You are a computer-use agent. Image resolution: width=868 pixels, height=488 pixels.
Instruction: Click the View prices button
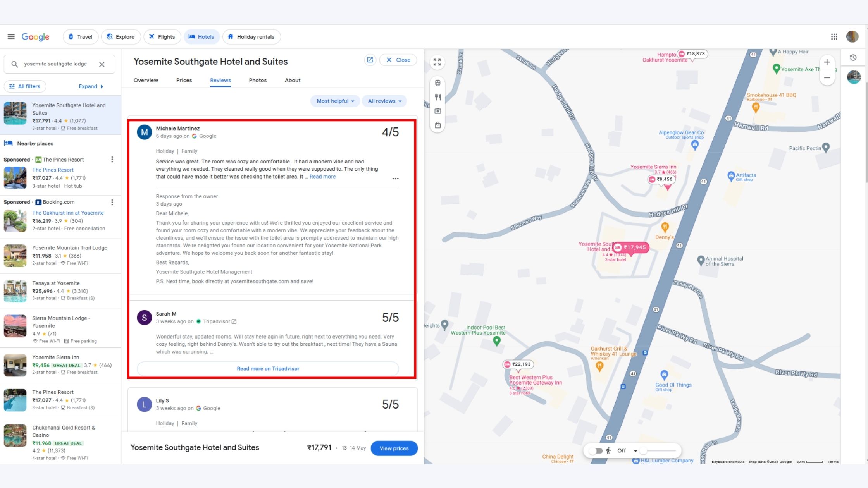[394, 448]
